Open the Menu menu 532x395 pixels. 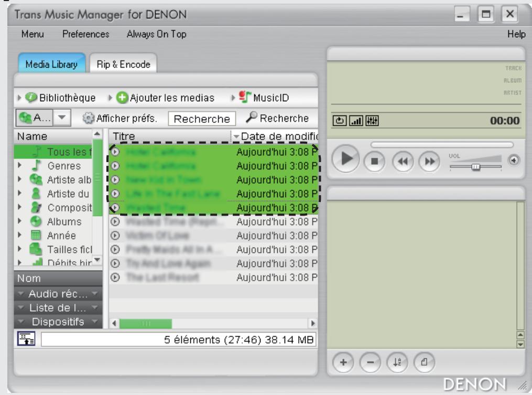pyautogui.click(x=32, y=34)
